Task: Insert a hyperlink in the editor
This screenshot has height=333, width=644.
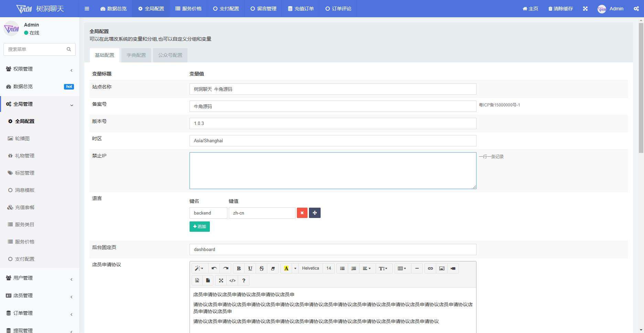Action: (x=430, y=268)
